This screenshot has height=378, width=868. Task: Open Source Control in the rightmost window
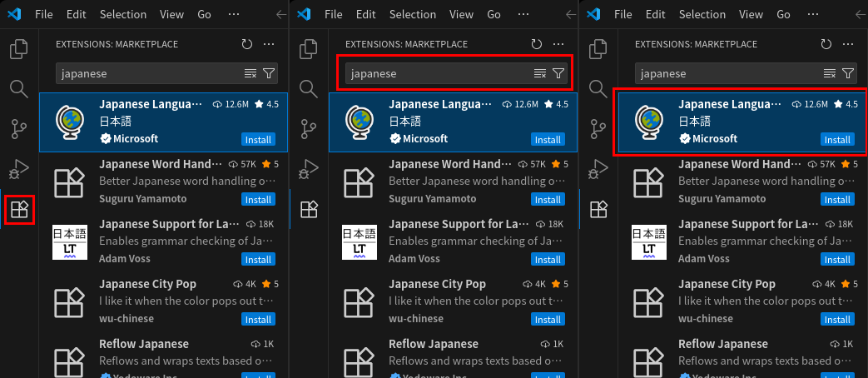pos(598,129)
